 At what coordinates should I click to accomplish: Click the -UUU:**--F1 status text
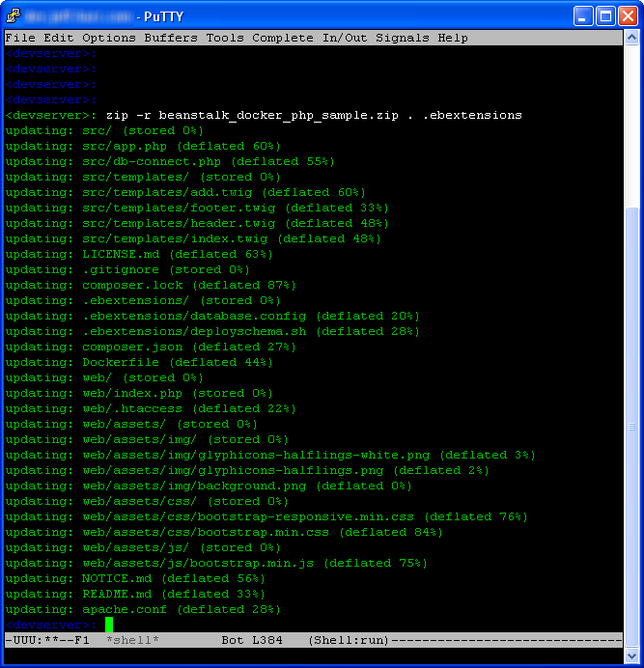(x=47, y=640)
